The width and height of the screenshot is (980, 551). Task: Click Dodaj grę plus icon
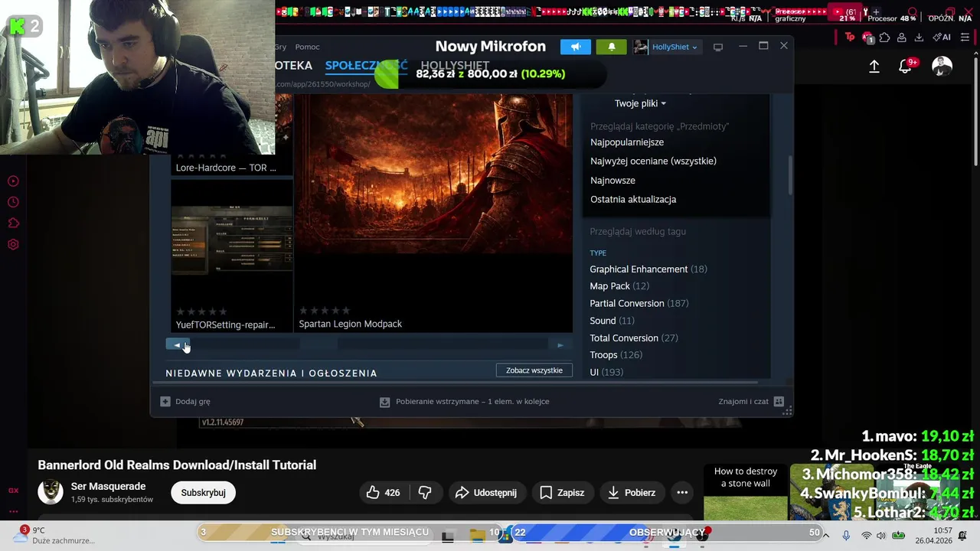[165, 401]
